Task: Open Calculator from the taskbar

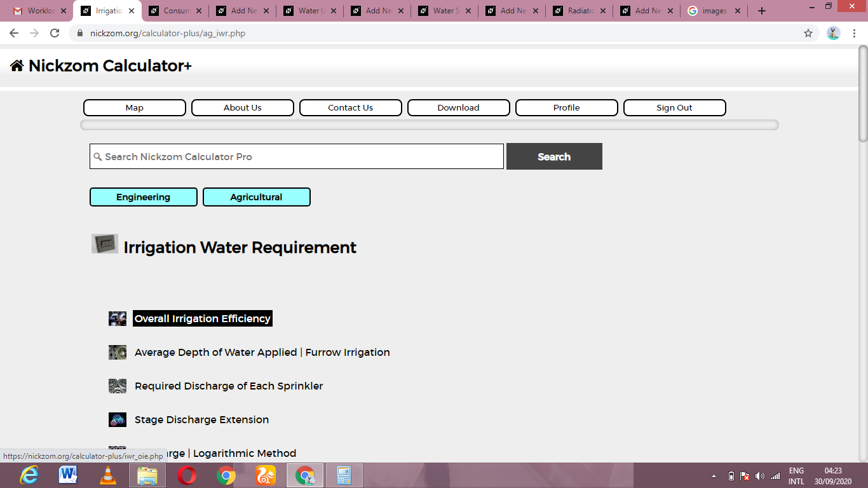Action: pos(344,475)
